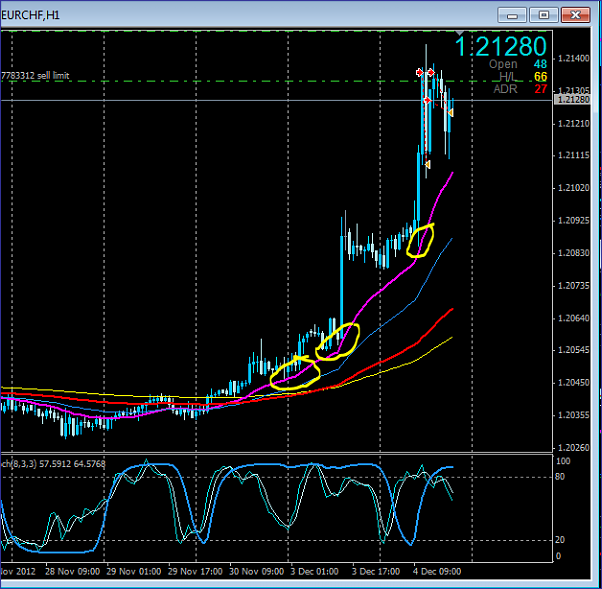Screen dimensions: 602x589
Task: Click the '3 Dec 01:00' time label
Action: click(x=314, y=572)
